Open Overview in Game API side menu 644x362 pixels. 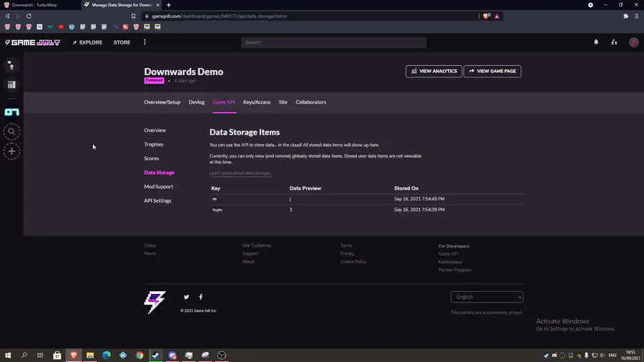[155, 130]
